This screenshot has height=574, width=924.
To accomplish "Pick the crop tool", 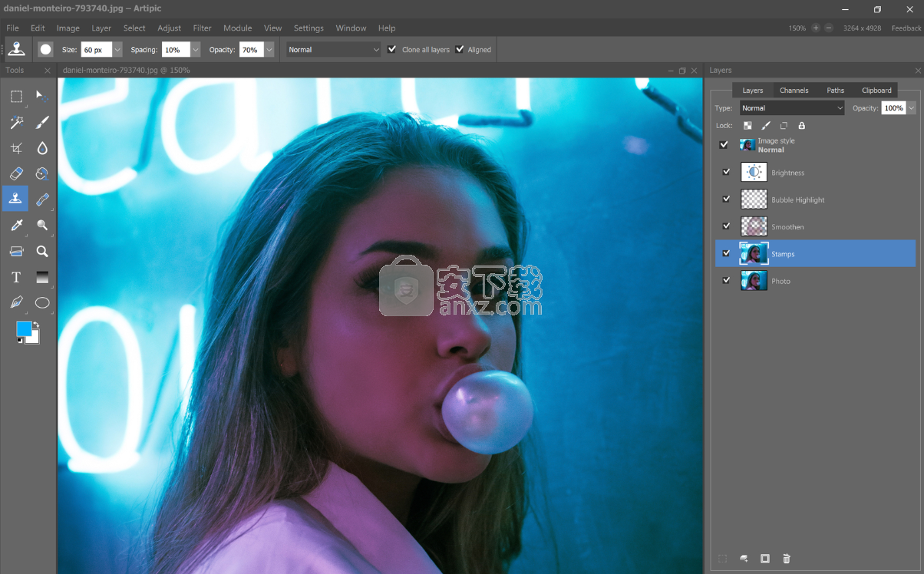I will coord(16,148).
